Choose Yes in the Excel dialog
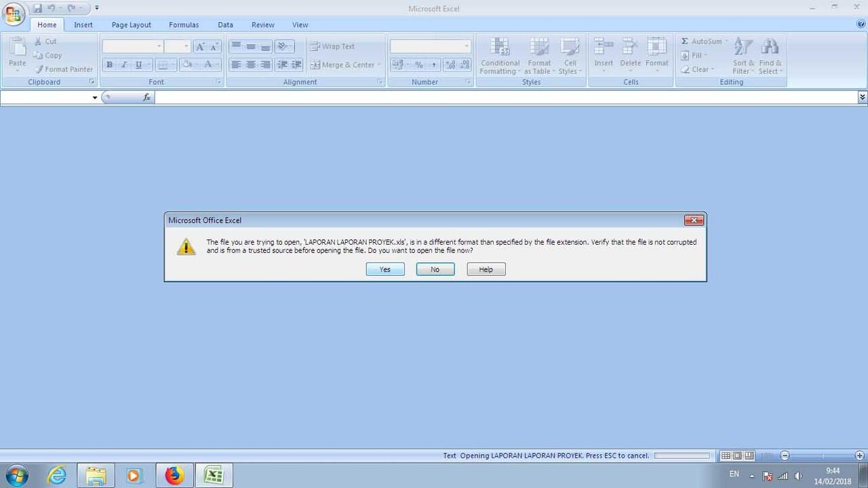 (385, 269)
